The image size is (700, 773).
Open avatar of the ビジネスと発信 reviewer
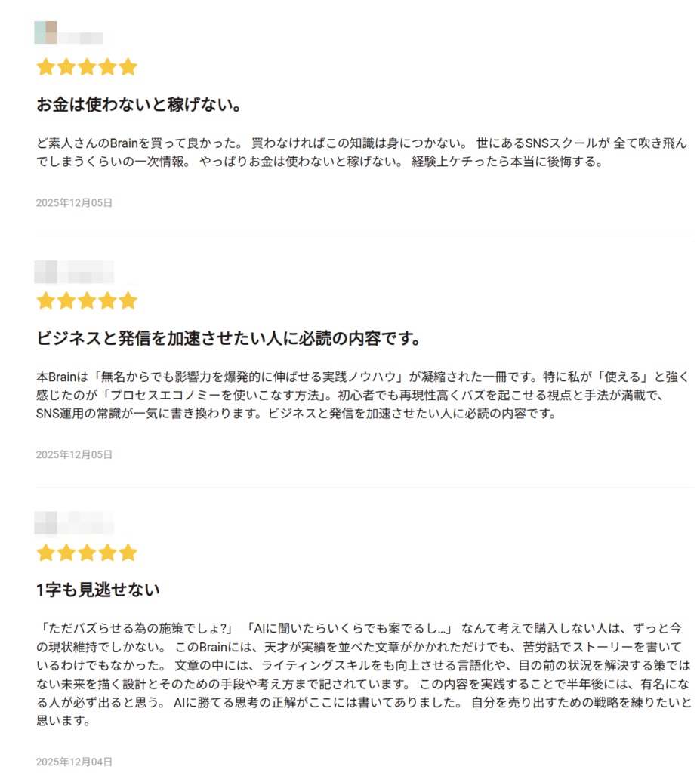click(46, 271)
